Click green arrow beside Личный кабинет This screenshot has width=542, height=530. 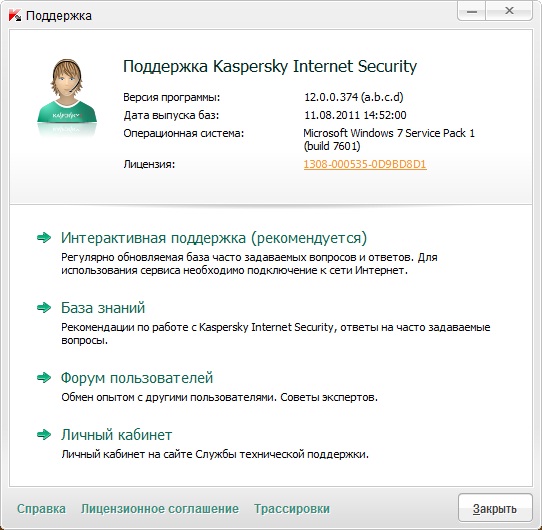pos(44,435)
